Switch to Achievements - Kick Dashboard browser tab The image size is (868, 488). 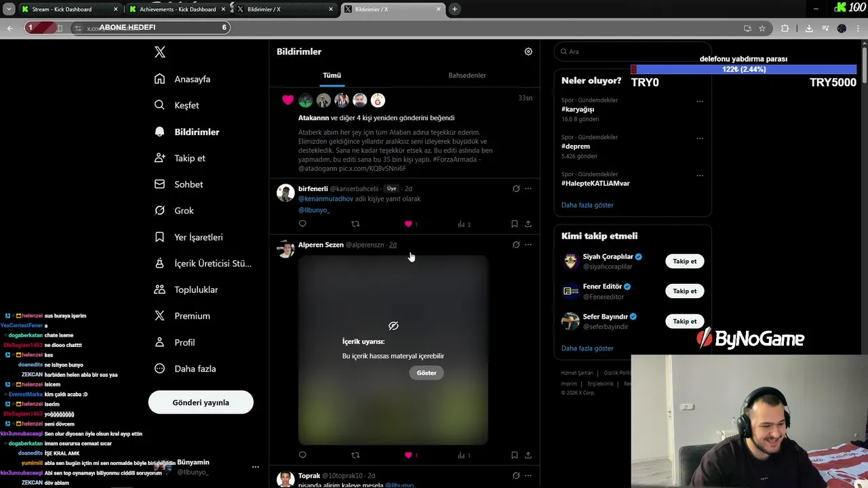tap(178, 9)
